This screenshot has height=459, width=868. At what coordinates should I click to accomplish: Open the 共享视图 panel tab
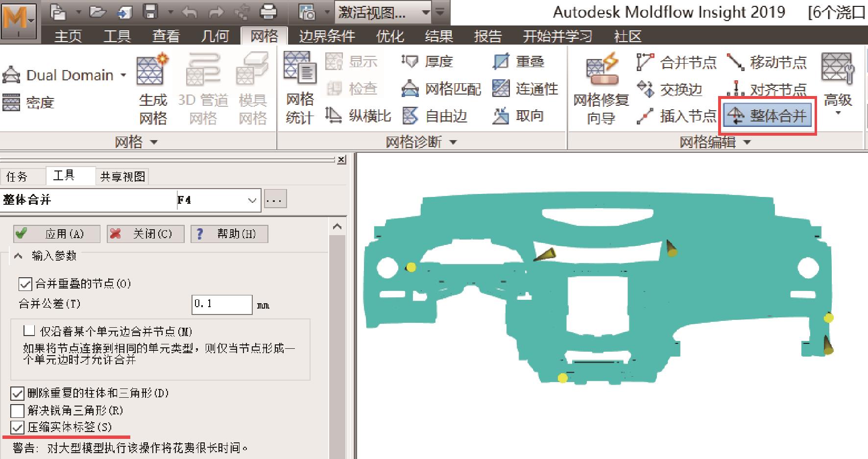pos(122,176)
